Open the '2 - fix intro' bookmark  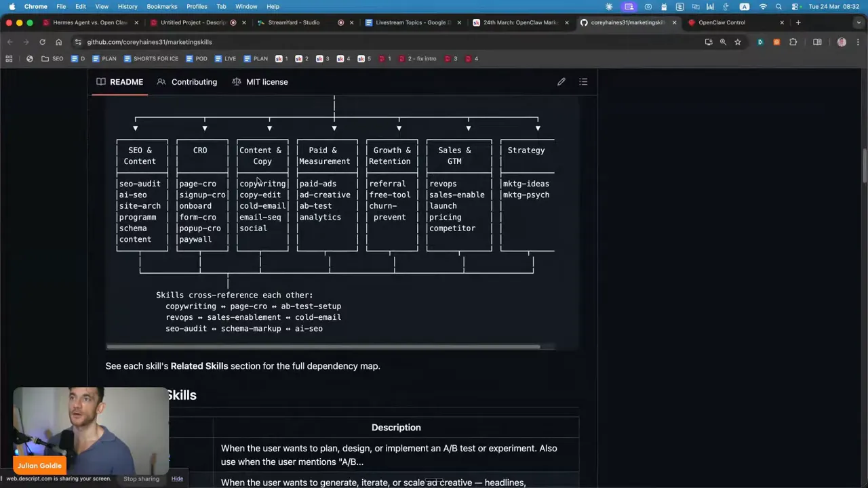(418, 59)
